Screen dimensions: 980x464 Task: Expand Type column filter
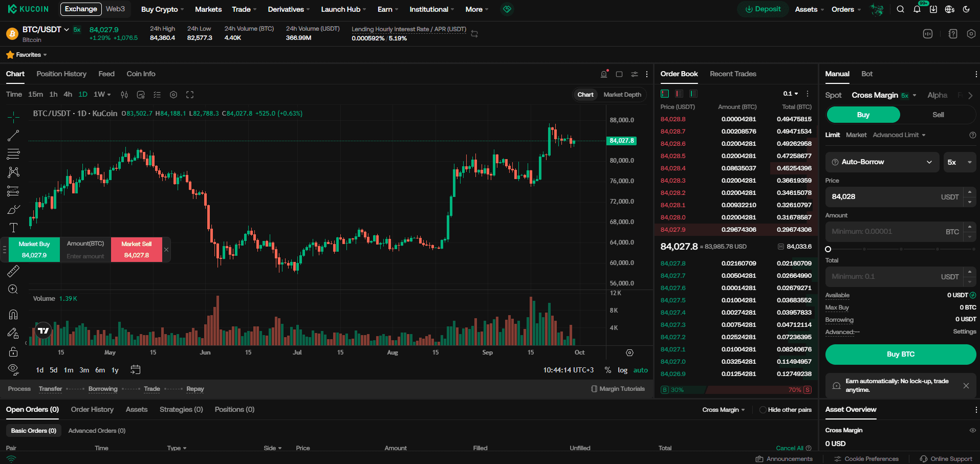click(177, 448)
